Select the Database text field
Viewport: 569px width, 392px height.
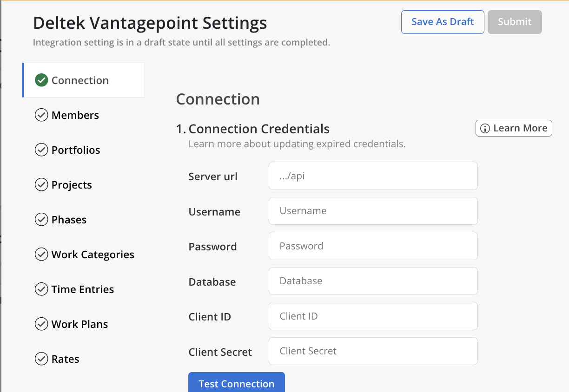pos(373,281)
